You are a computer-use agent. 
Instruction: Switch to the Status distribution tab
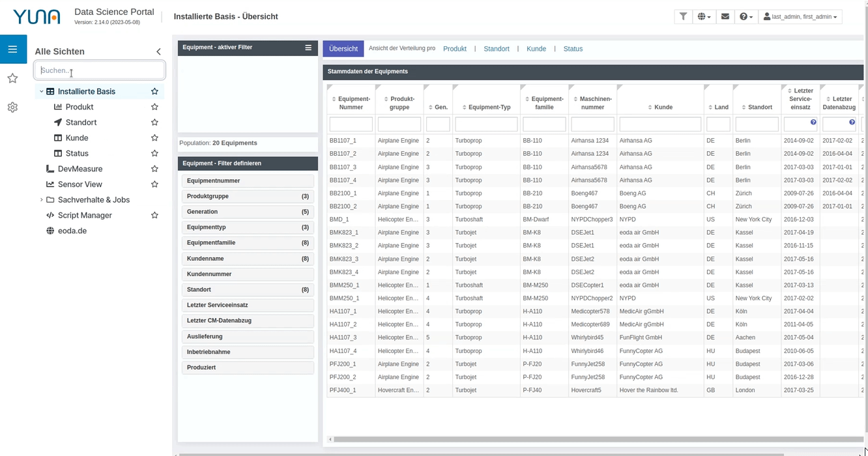[x=573, y=49]
